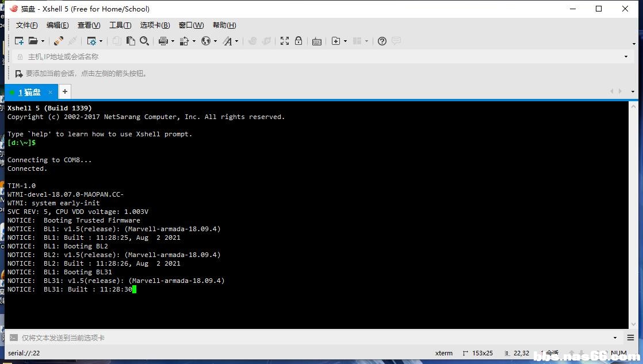The image size is (643, 364).
Task: Open the Find magnifier tool
Action: coord(144,41)
